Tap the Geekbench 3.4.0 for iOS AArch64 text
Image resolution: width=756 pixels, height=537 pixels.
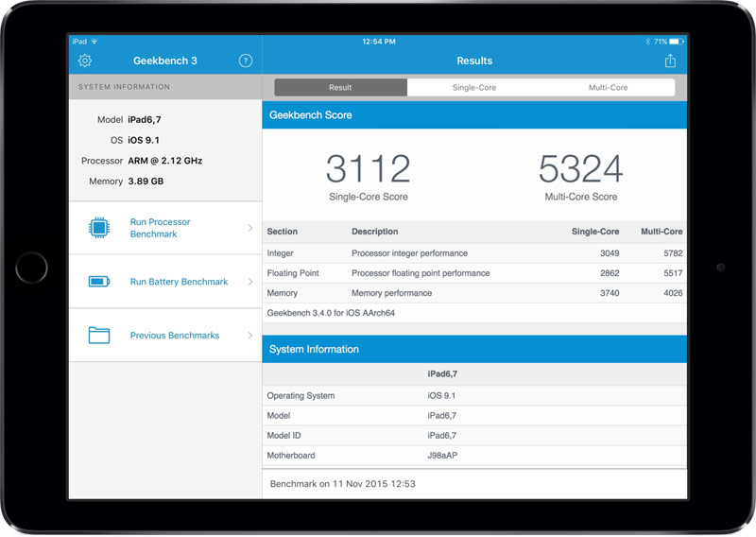click(x=331, y=313)
